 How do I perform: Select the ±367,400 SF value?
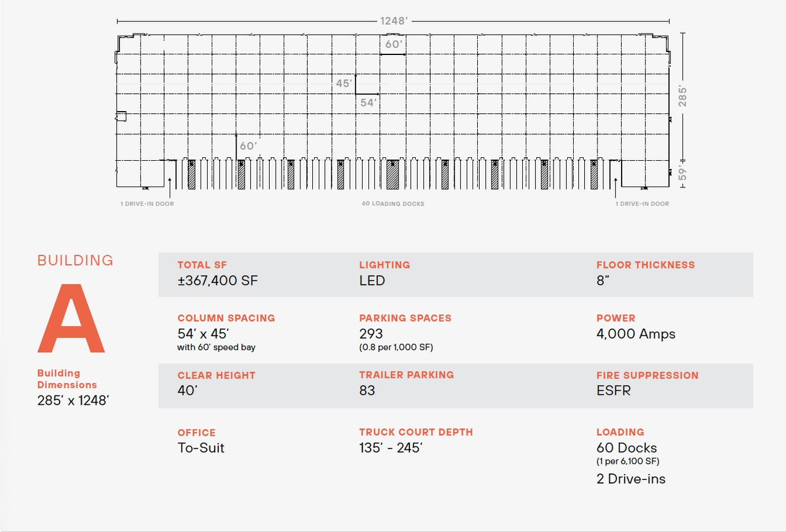click(218, 281)
